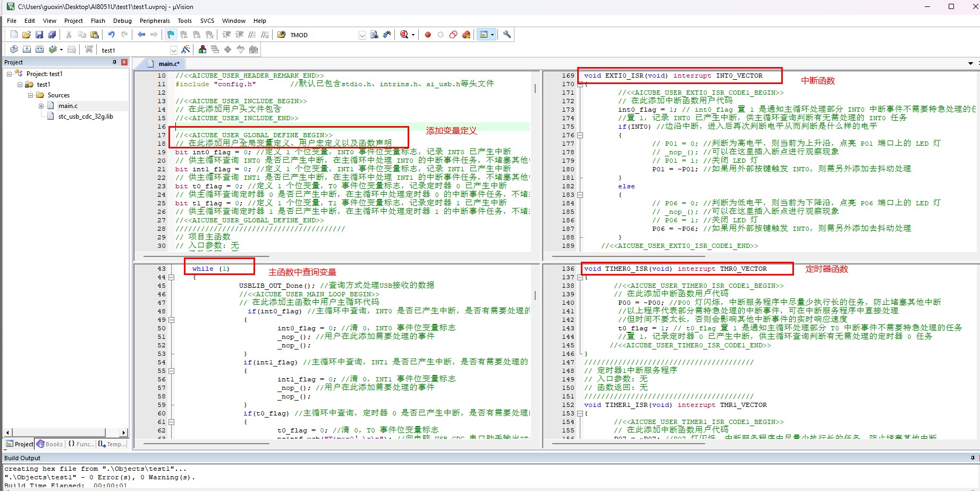Collapse Project: test1 tree node
The height and width of the screenshot is (491, 980).
[9, 74]
